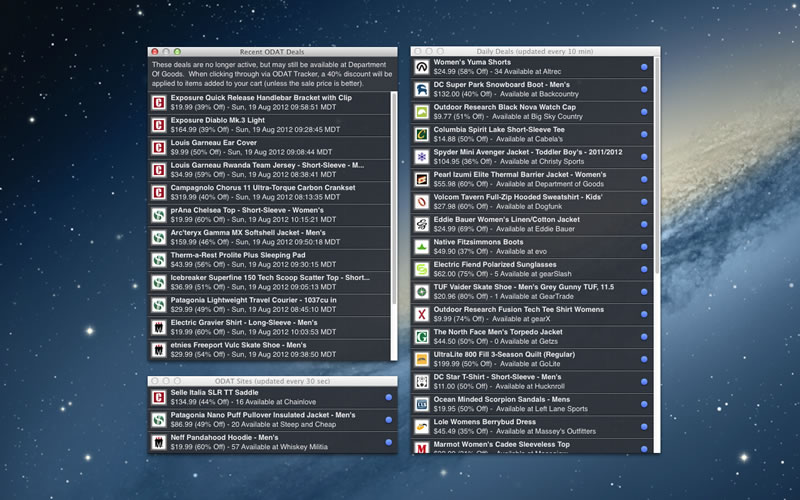Open the Spyder Mini Avenger Jacket deal title

[528, 152]
